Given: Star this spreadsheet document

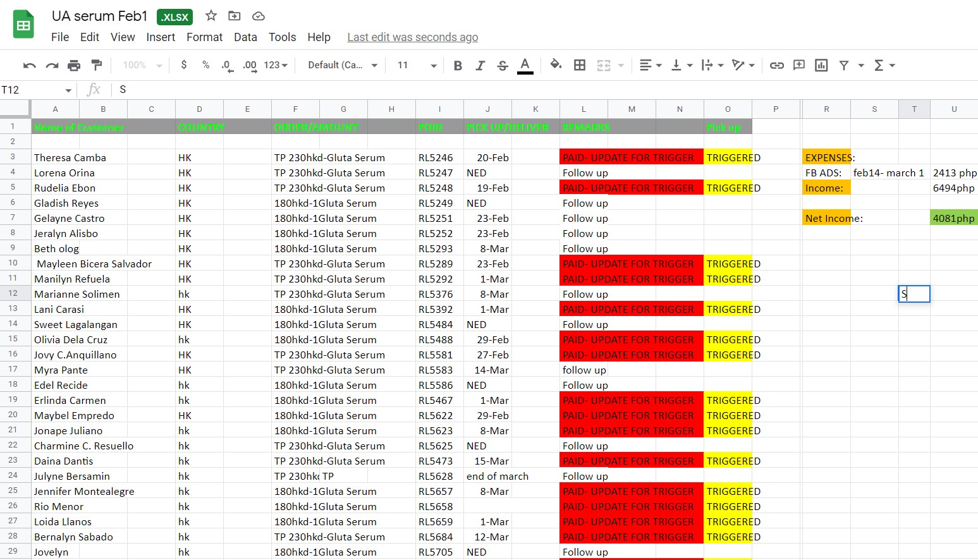Looking at the screenshot, I should click(211, 16).
